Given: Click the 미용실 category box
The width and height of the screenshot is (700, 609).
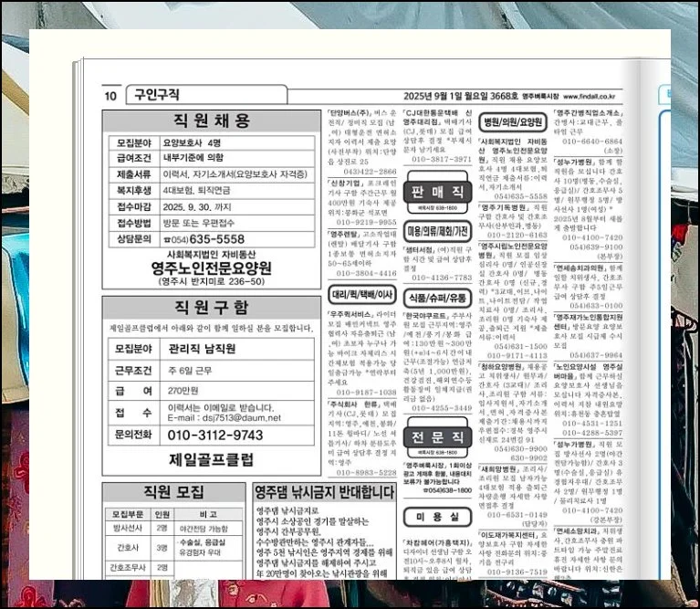Looking at the screenshot, I should (438, 517).
